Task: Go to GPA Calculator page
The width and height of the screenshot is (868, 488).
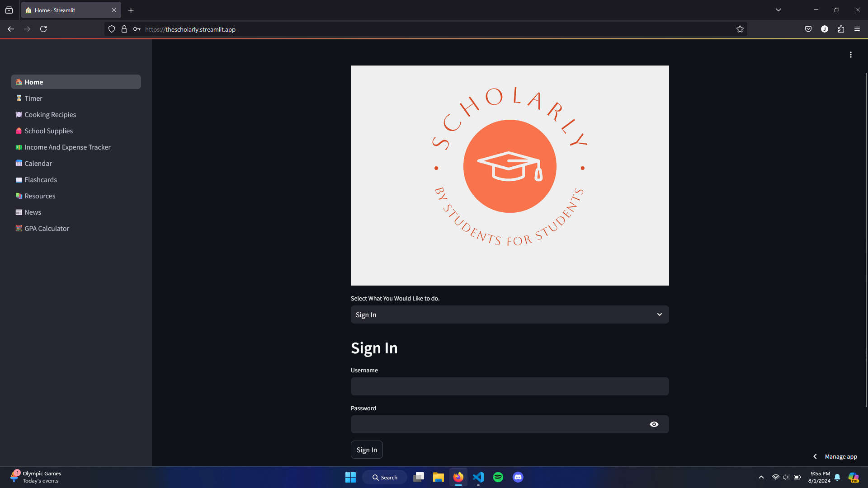Action: 47,229
